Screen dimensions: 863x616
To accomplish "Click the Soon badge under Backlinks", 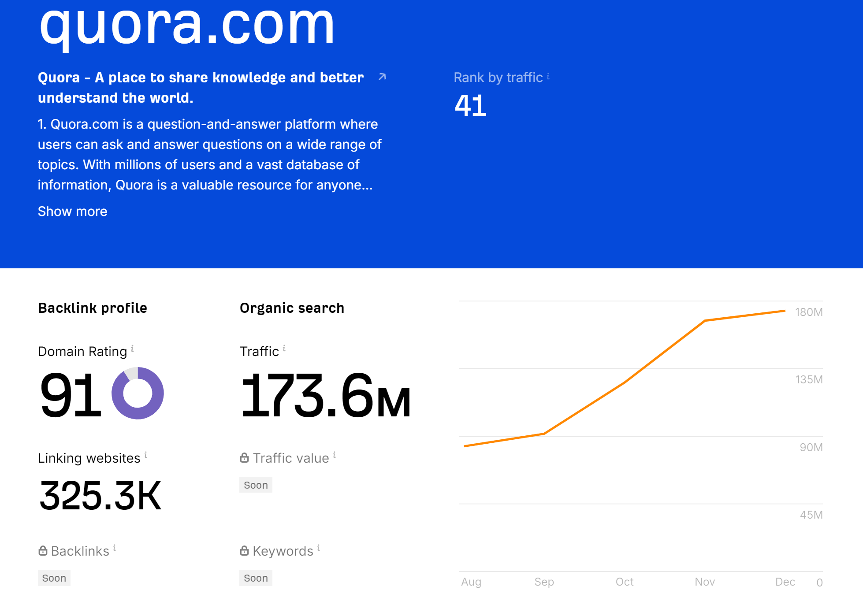I will (x=54, y=578).
